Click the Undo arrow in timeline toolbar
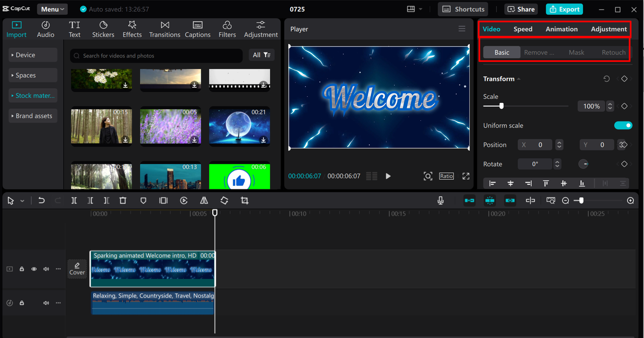 point(41,200)
